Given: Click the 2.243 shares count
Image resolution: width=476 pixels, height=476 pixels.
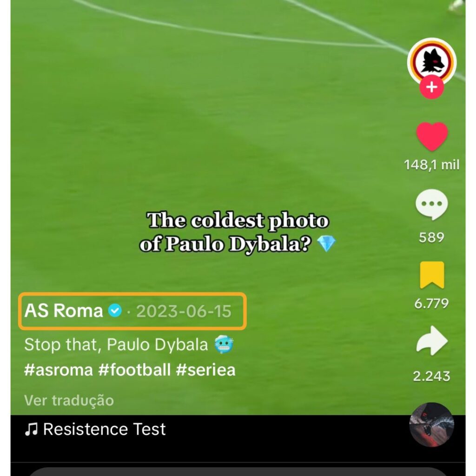Looking at the screenshot, I should pyautogui.click(x=432, y=377).
